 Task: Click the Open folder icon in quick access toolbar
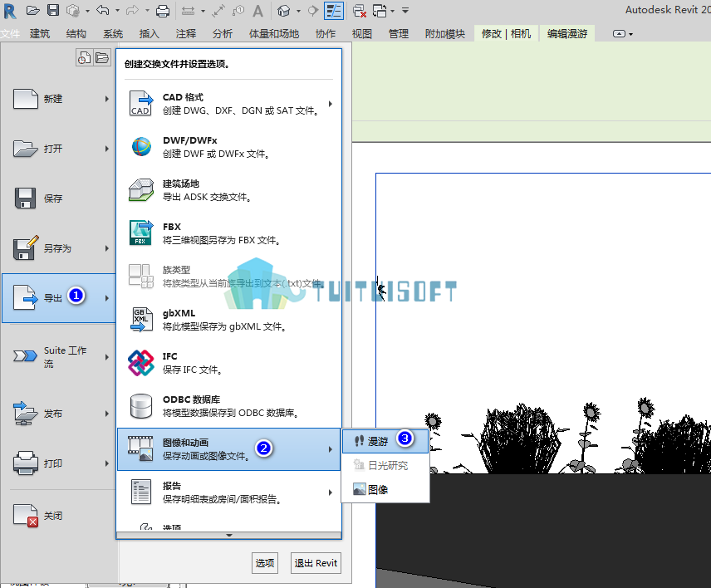tap(32, 10)
